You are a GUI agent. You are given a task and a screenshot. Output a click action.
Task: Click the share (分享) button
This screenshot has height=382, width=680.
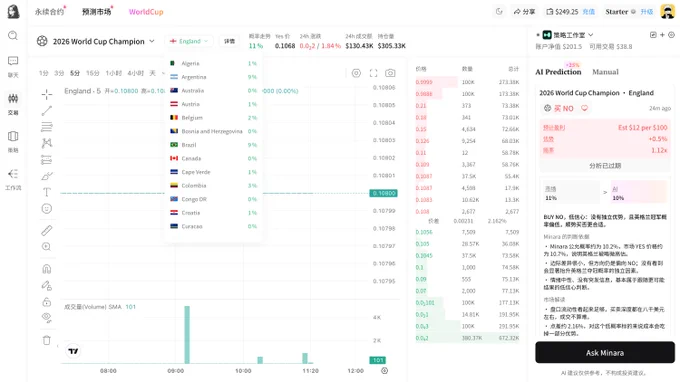pos(524,12)
